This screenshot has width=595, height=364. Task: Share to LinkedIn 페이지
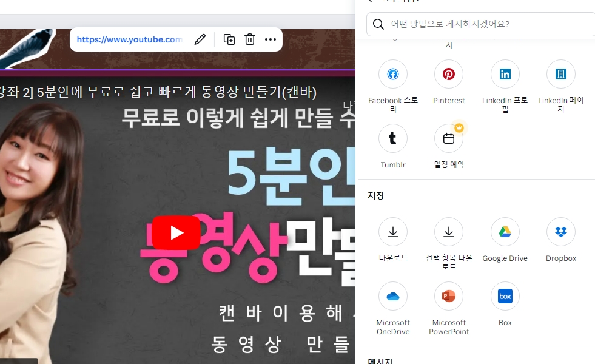pos(560,73)
